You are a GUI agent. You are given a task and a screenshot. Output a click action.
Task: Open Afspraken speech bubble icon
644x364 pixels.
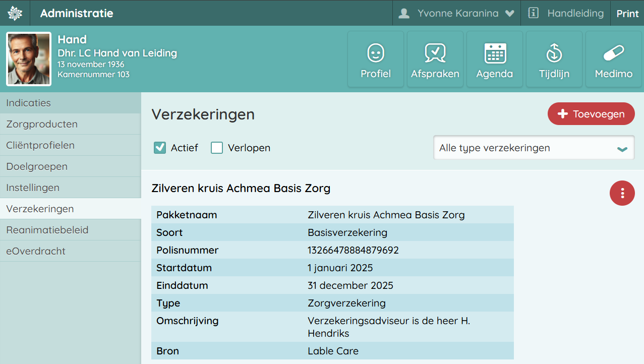coord(435,53)
